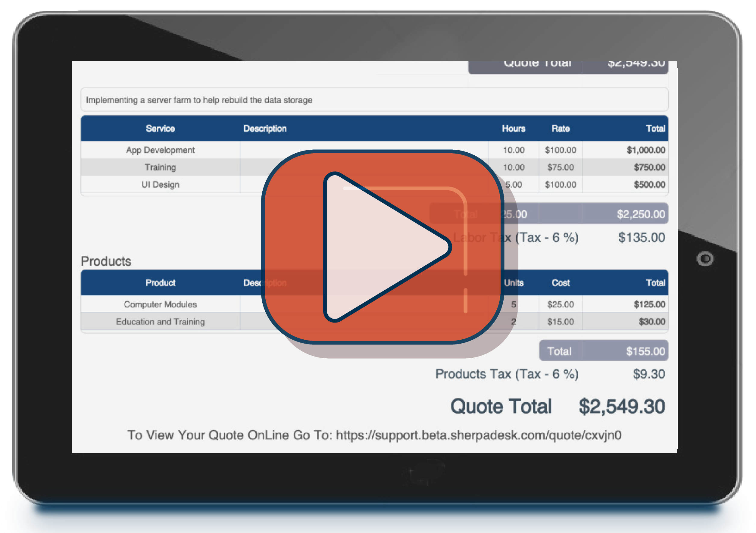The height and width of the screenshot is (533, 756).
Task: Open the quote link support.beta.sherpadesk.com
Action: tap(478, 435)
